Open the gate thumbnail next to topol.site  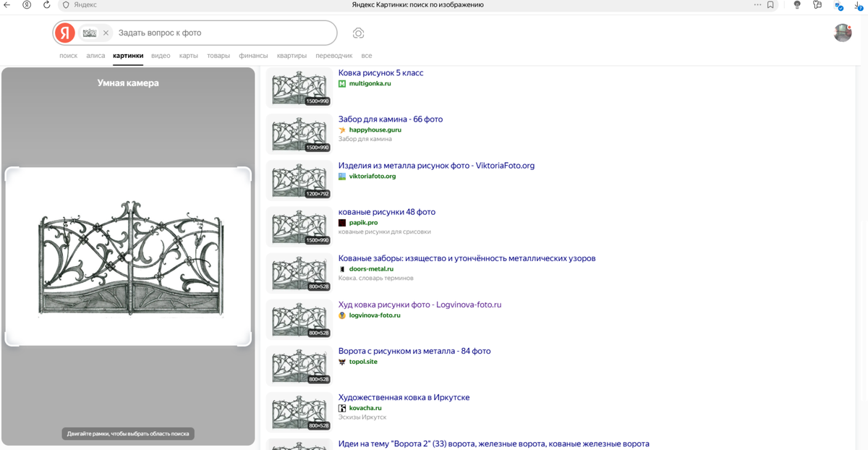[299, 365]
